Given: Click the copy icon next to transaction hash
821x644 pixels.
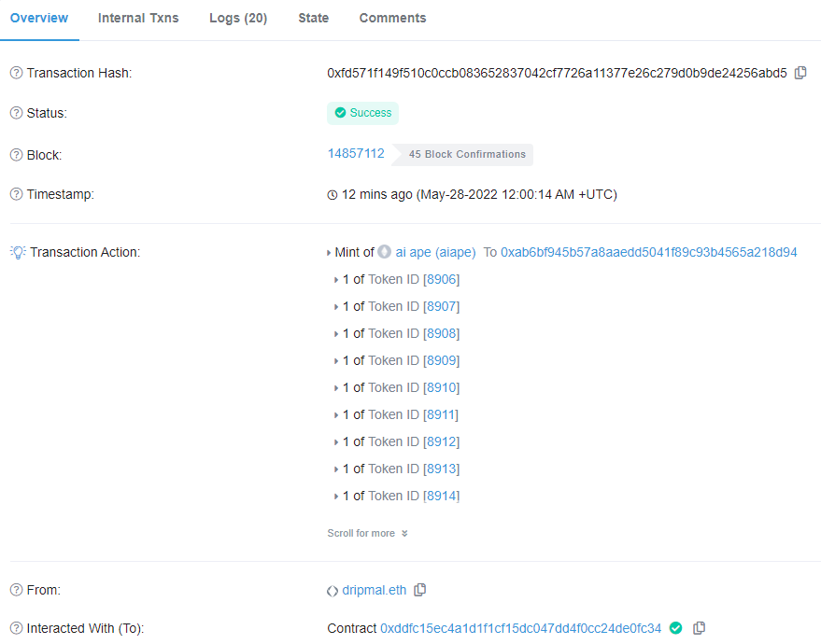Looking at the screenshot, I should coord(800,72).
